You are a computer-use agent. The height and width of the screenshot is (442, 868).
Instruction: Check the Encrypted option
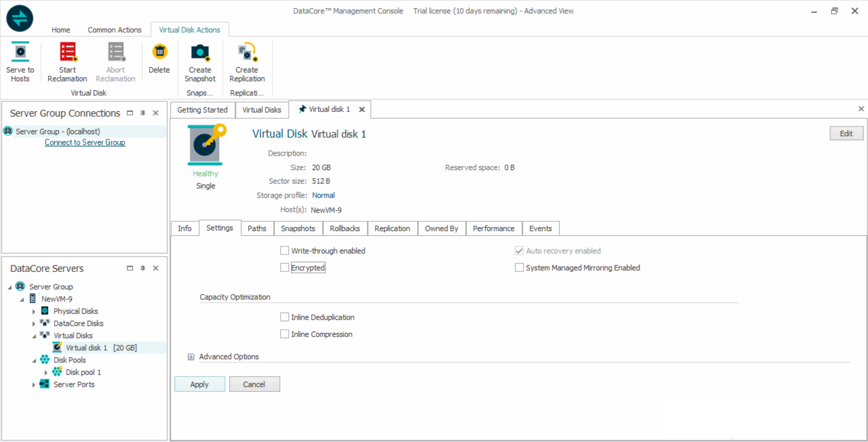coord(285,268)
